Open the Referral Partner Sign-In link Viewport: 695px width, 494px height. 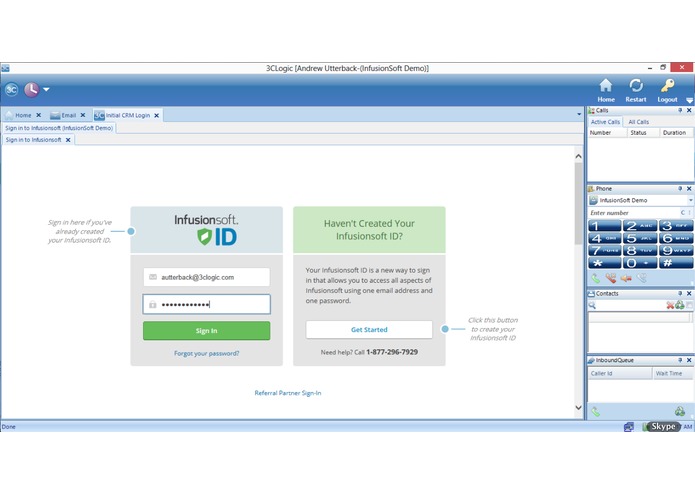pos(288,393)
